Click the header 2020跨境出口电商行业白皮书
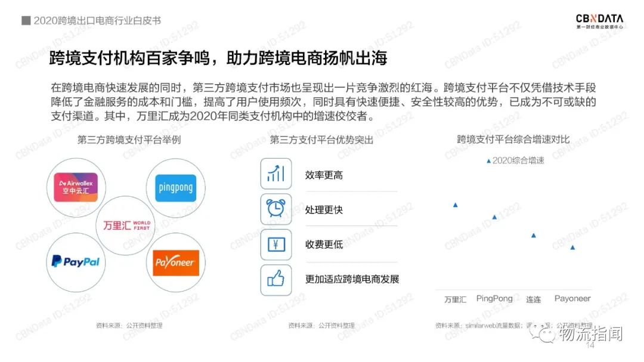The image size is (644, 362). [x=97, y=20]
